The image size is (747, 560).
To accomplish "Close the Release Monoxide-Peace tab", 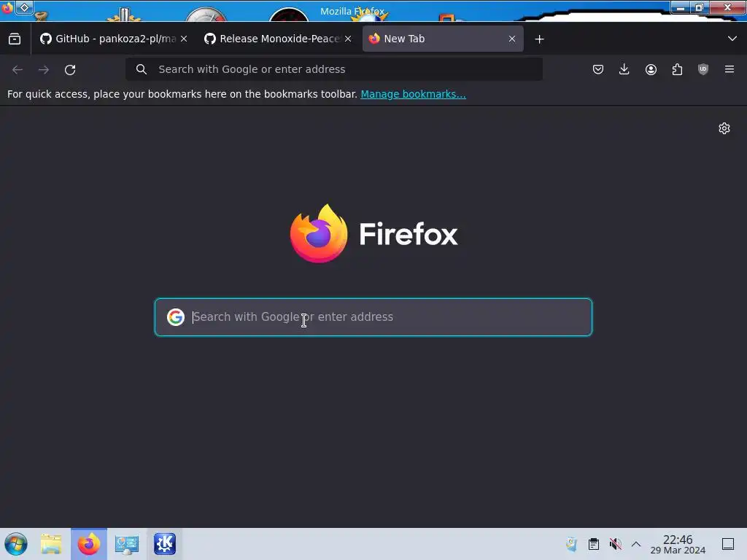I will (348, 39).
